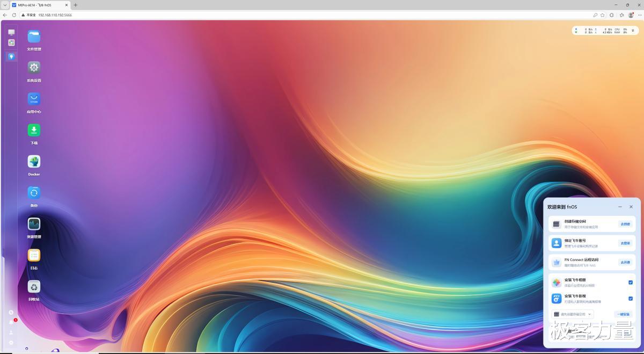Open the browser favorites list icon
This screenshot has height=354, width=644.
click(621, 15)
